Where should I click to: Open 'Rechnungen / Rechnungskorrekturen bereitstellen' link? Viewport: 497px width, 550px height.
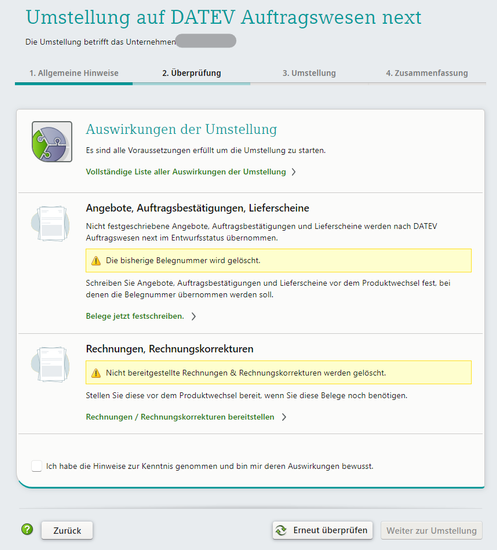(x=180, y=417)
